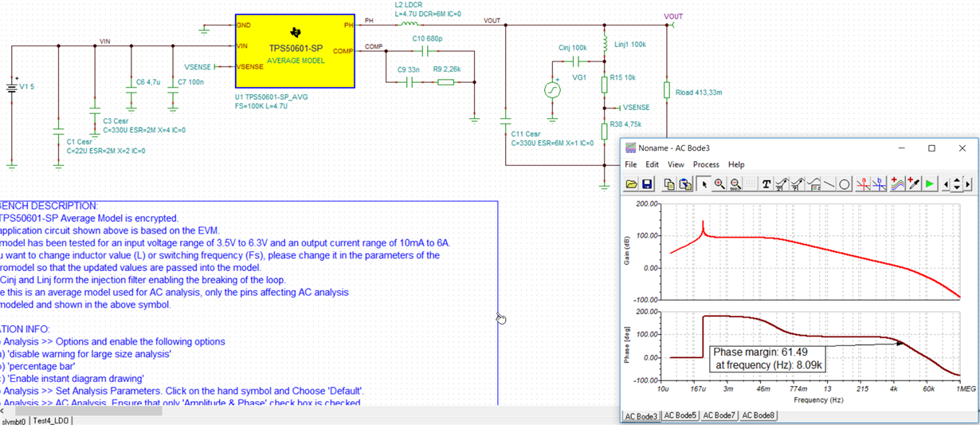
Task: Click the C6 4,7u capacitor label
Action: tap(148, 81)
